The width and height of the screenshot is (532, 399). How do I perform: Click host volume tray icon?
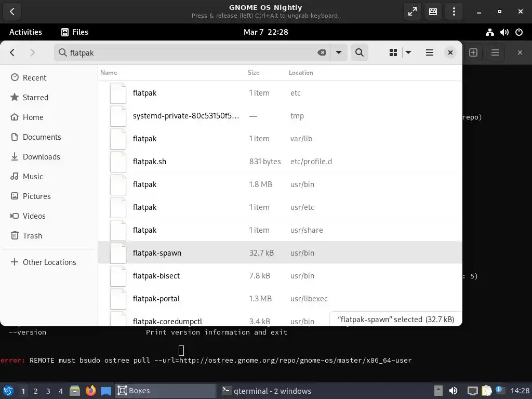[x=453, y=391]
